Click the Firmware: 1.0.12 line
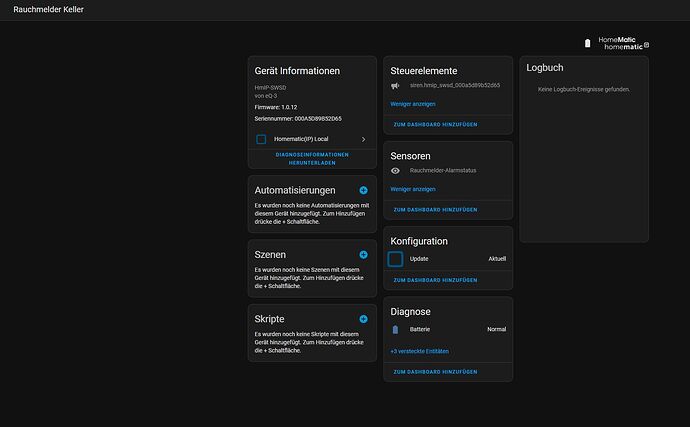 [x=275, y=107]
